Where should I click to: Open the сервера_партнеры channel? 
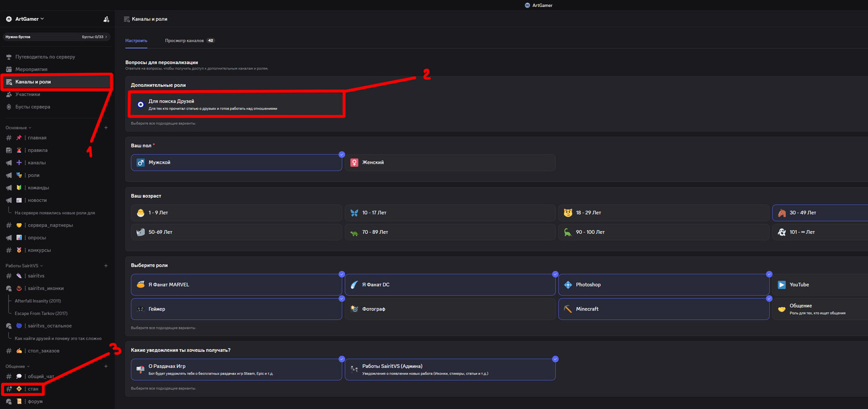click(x=57, y=225)
